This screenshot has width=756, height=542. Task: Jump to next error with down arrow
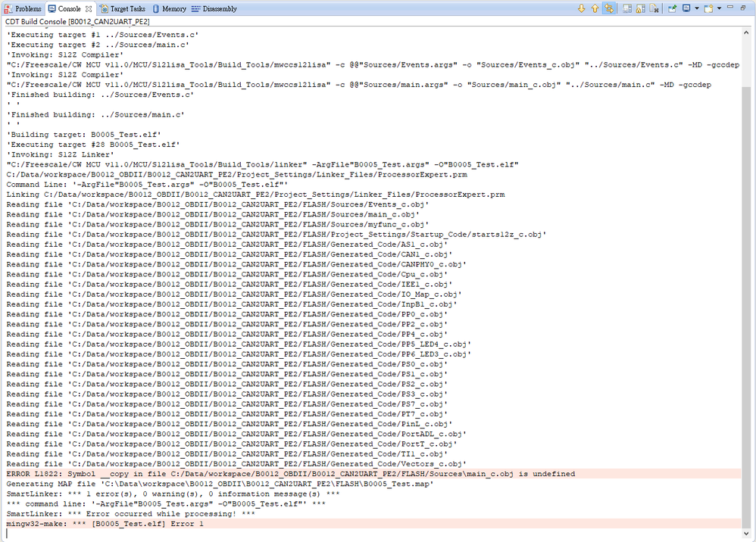(582, 8)
